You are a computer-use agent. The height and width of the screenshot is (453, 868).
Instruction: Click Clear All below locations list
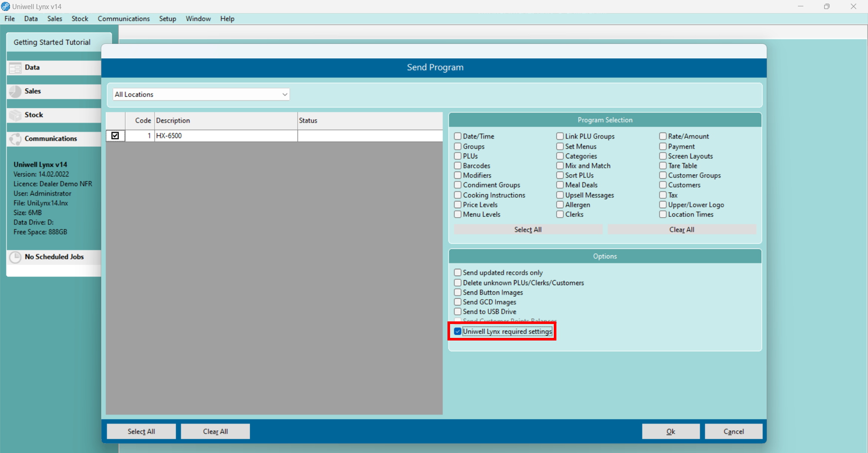(x=215, y=431)
